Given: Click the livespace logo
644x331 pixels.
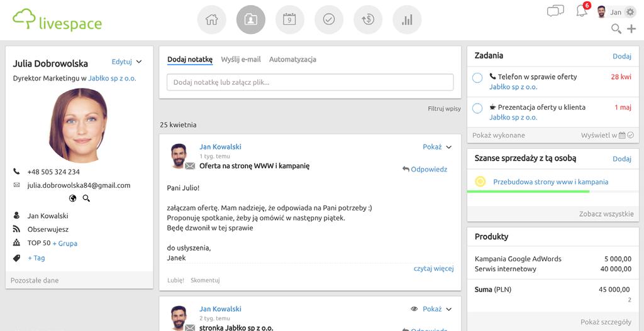Looking at the screenshot, I should (x=57, y=19).
